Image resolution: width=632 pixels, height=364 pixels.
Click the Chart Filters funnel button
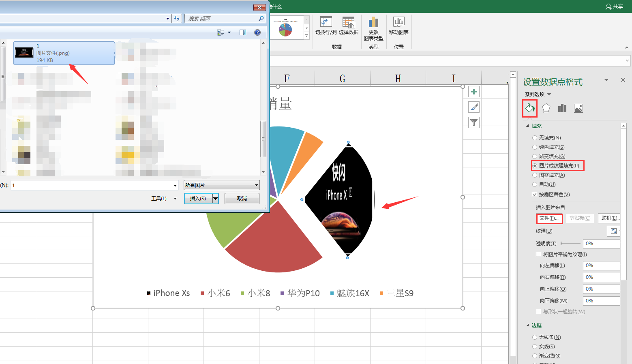click(x=474, y=122)
